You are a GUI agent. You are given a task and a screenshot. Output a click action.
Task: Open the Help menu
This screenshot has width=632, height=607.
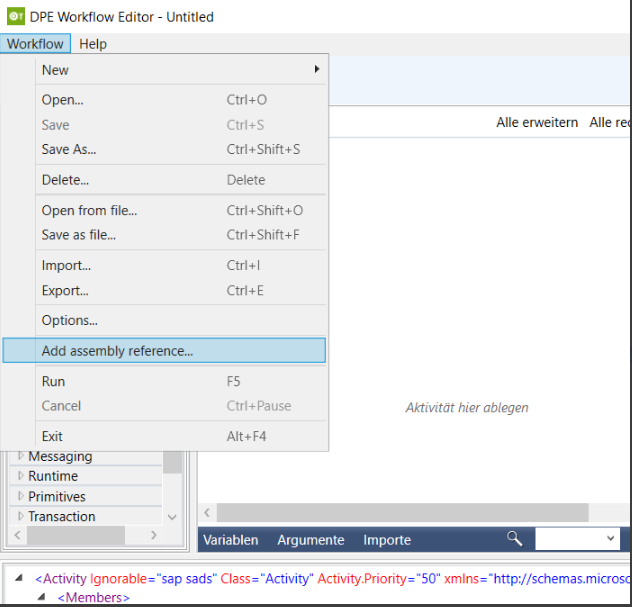coord(93,44)
